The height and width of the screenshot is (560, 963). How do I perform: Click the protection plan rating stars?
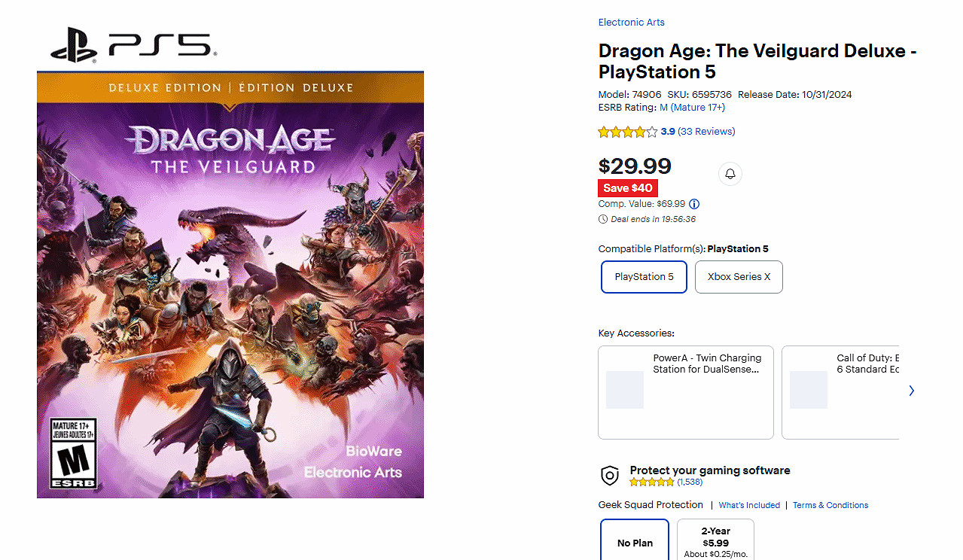pos(652,482)
